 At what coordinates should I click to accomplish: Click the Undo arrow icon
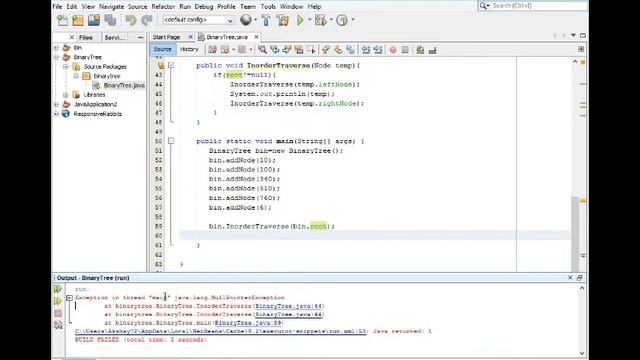point(131,20)
